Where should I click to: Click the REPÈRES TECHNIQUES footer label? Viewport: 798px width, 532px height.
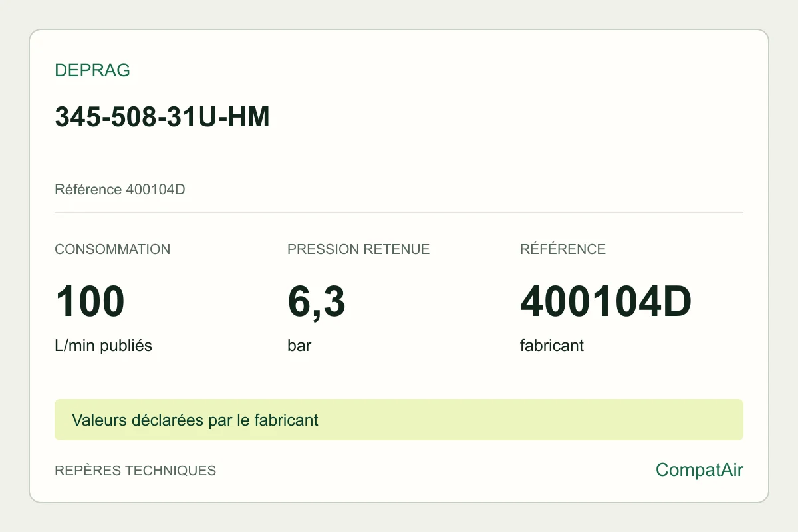click(x=135, y=471)
